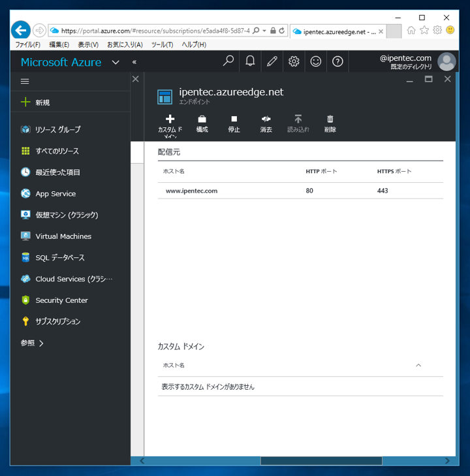Click the pencil edit dashboard icon
This screenshot has height=476, width=470.
272,61
